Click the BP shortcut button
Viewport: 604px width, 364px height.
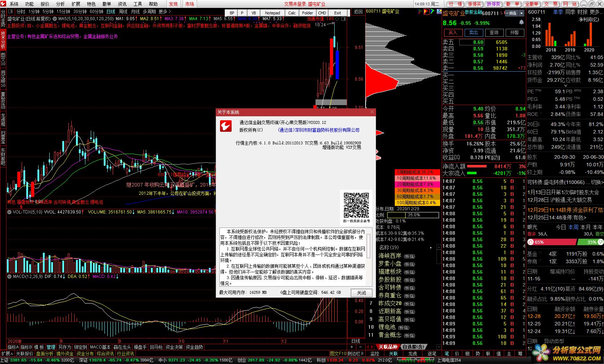click(x=232, y=13)
